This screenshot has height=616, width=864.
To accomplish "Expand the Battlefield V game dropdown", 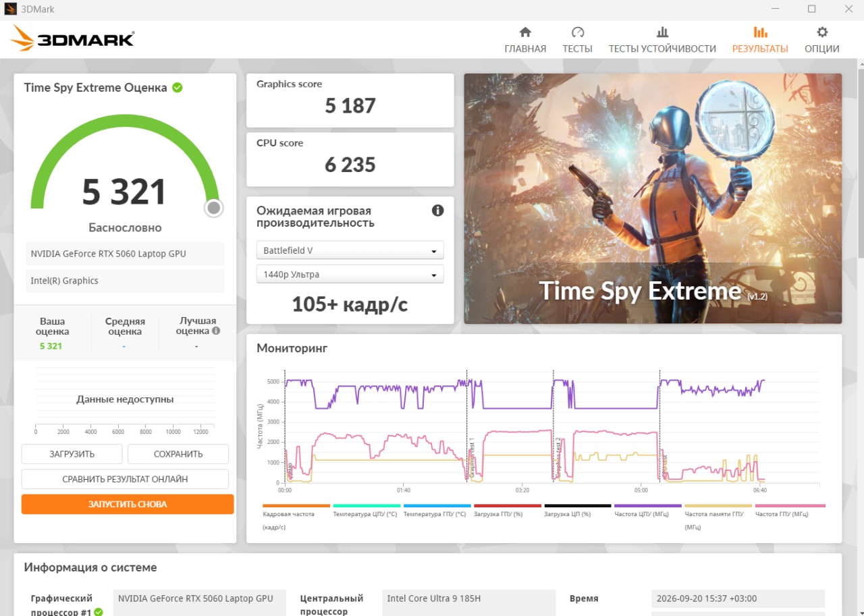I will pos(350,250).
